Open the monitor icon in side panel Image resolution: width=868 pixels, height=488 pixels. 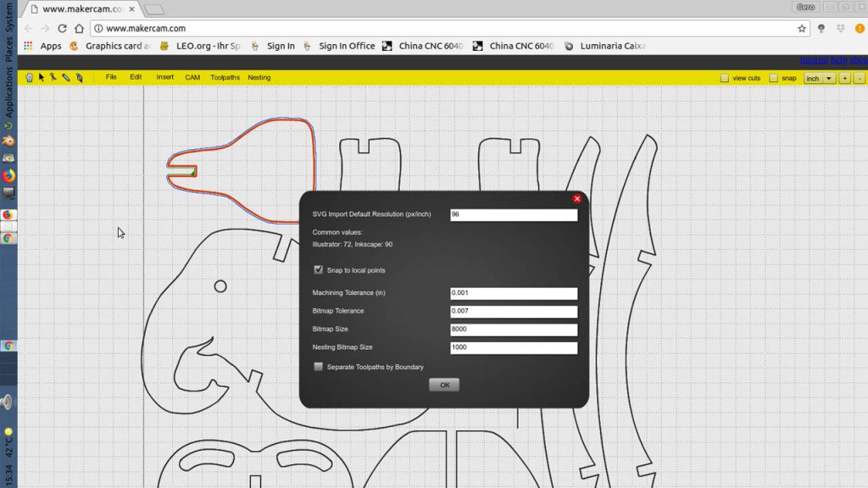pos(8,193)
